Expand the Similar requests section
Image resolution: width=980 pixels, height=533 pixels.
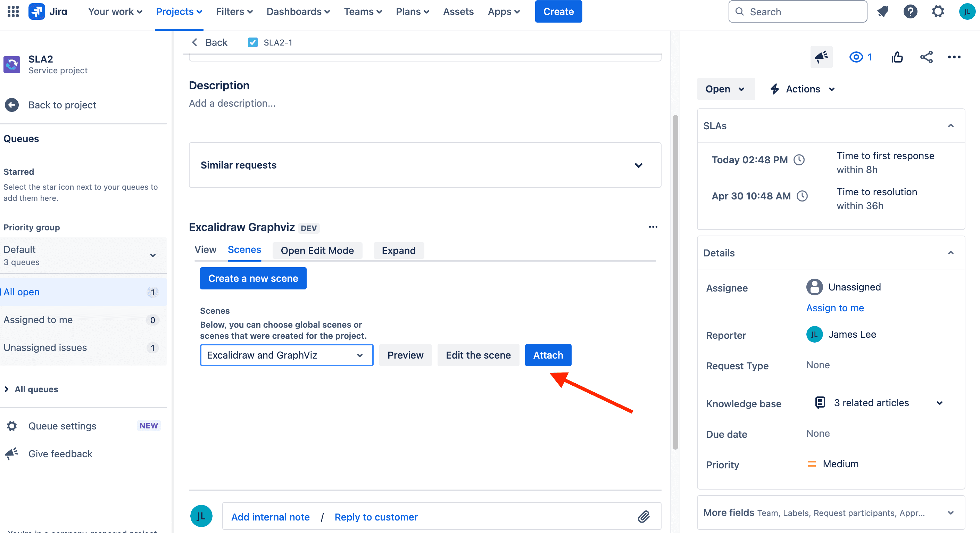(x=425, y=165)
